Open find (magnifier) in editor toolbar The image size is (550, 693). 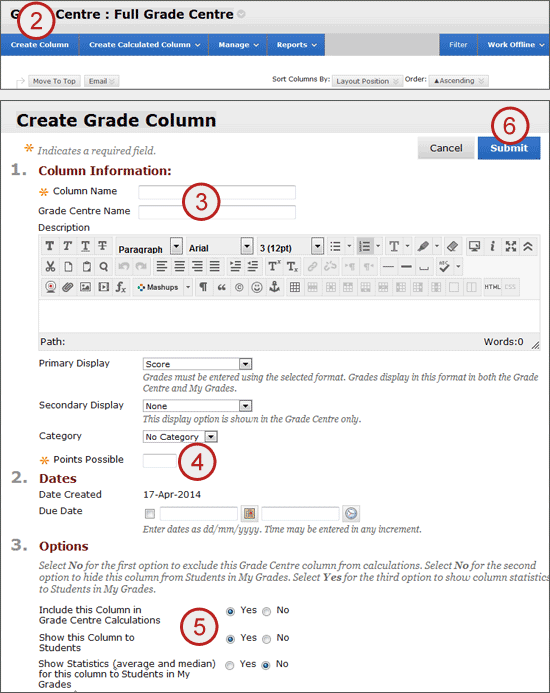coord(103,267)
